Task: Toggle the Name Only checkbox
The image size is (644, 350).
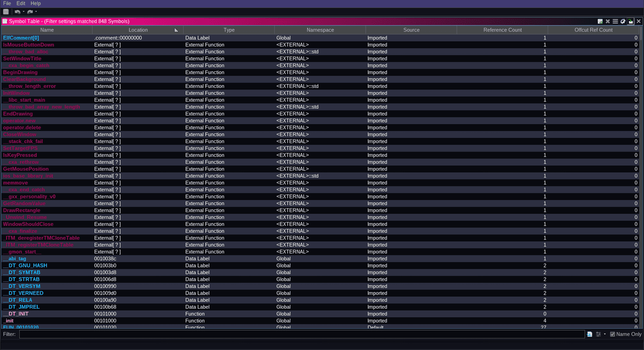Action: [x=612, y=334]
